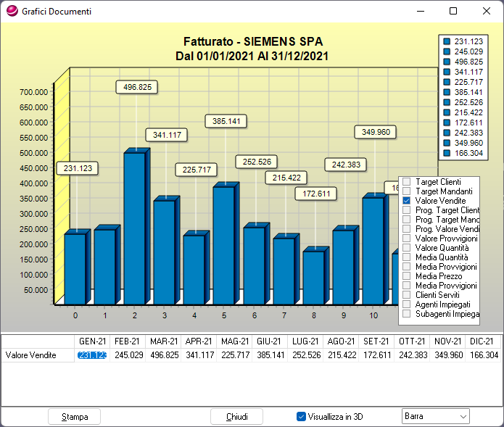504x427 pixels.
Task: Click the chart title Fatturato - SIEMENS SPA
Action: [253, 41]
